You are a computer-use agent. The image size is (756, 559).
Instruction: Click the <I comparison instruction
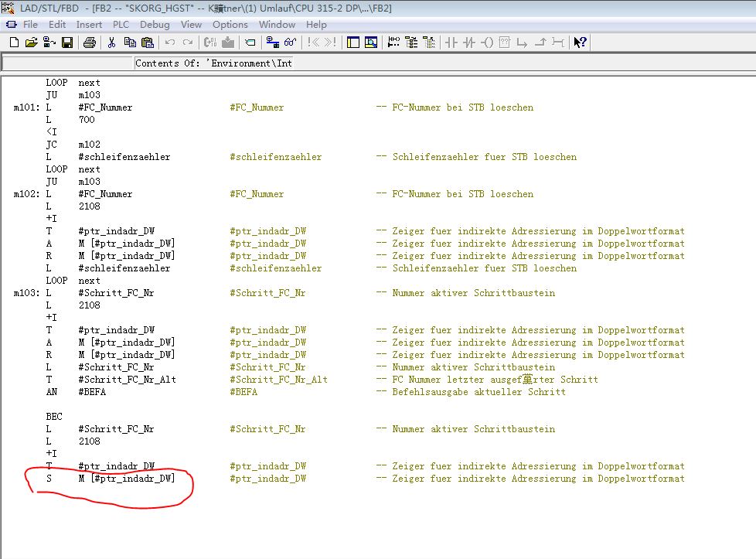(52, 132)
